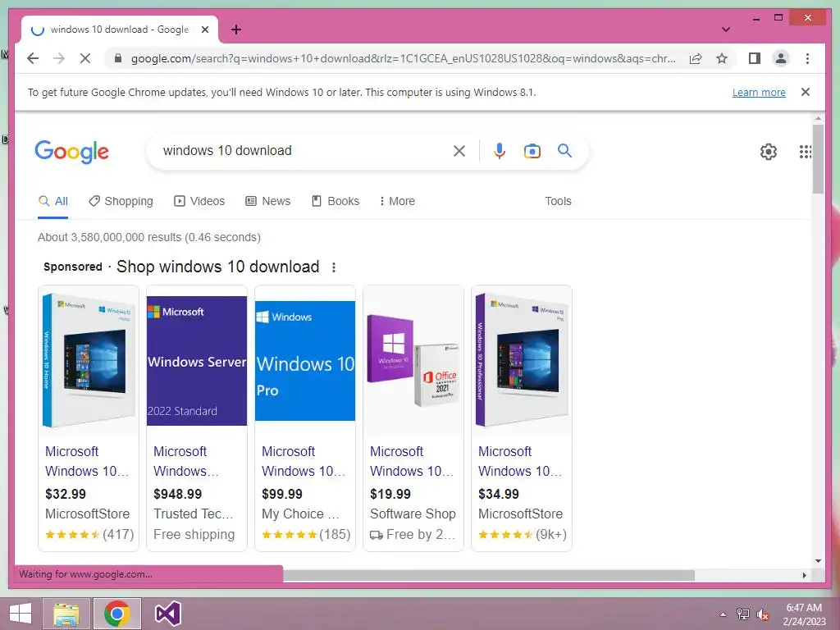Image resolution: width=840 pixels, height=630 pixels.
Task: Click the vertical scrollbar thumb
Action: click(x=818, y=158)
